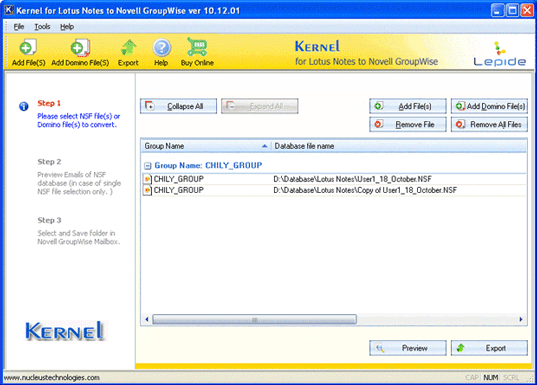The width and height of the screenshot is (537, 385).
Task: Click the blue info icon beside Step 1
Action: (24, 107)
